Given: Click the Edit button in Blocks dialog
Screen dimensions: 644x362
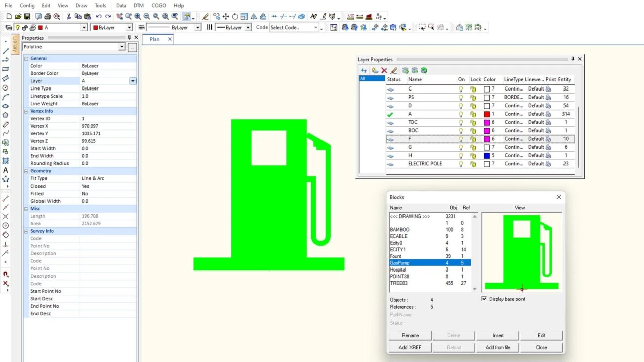Looking at the screenshot, I should click(541, 335).
